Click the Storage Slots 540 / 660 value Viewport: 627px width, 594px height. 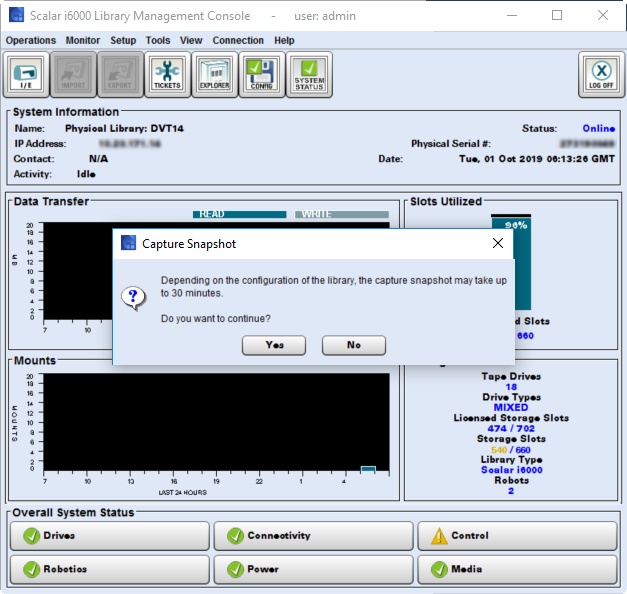point(511,450)
